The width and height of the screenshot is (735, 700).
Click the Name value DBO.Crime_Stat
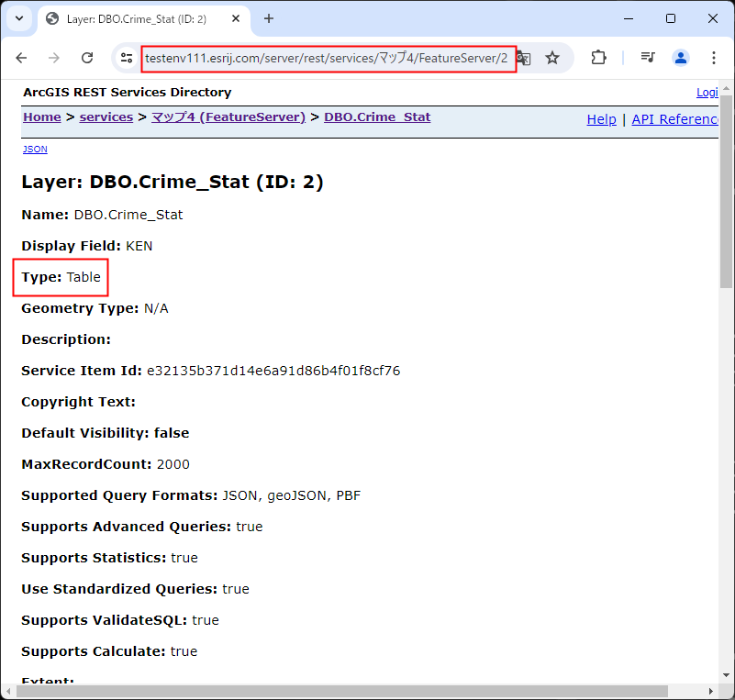[128, 215]
